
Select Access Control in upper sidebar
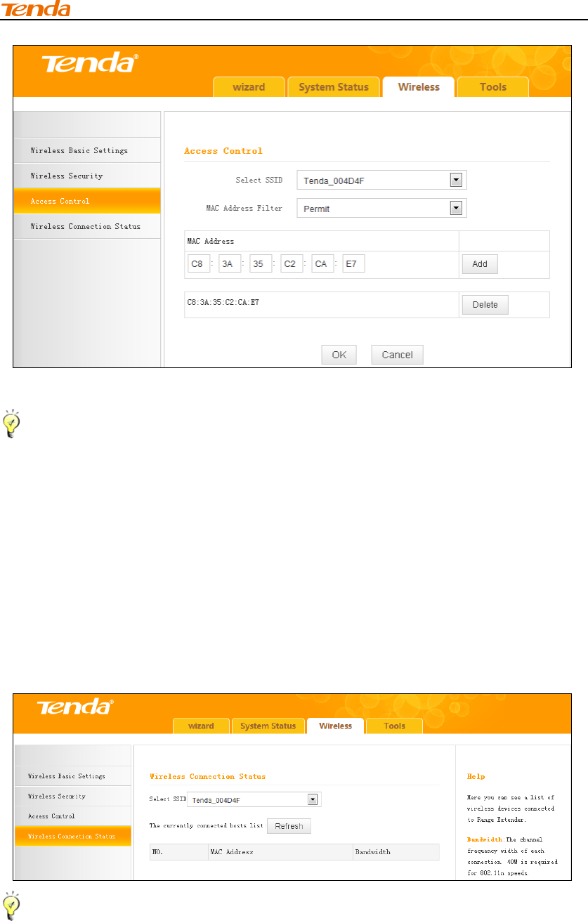pyautogui.click(x=87, y=201)
